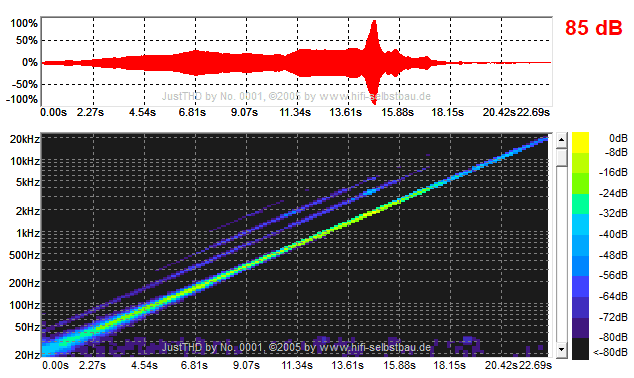Click the '50Hz' frequency axis label
Image resolution: width=634 pixels, height=378 pixels.
(27, 327)
